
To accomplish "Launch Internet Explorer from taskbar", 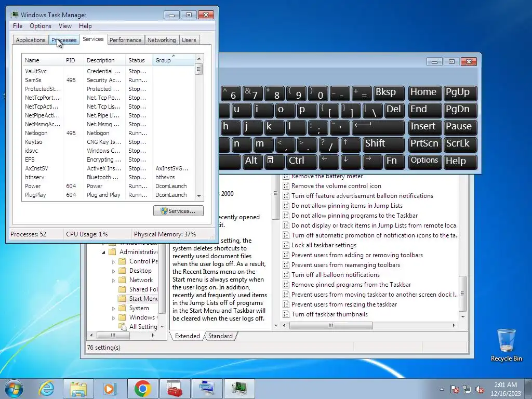I will (x=46, y=389).
